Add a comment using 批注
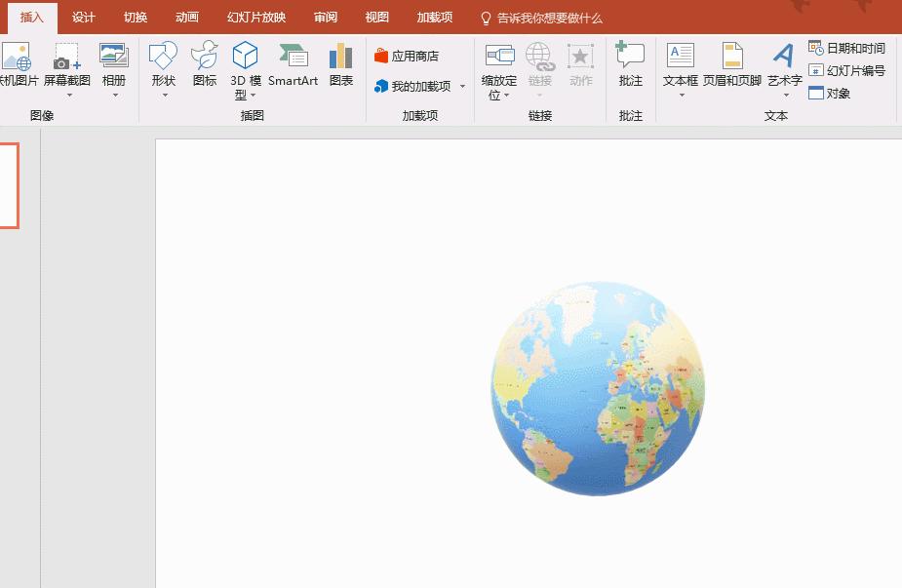The image size is (902, 588). point(629,65)
